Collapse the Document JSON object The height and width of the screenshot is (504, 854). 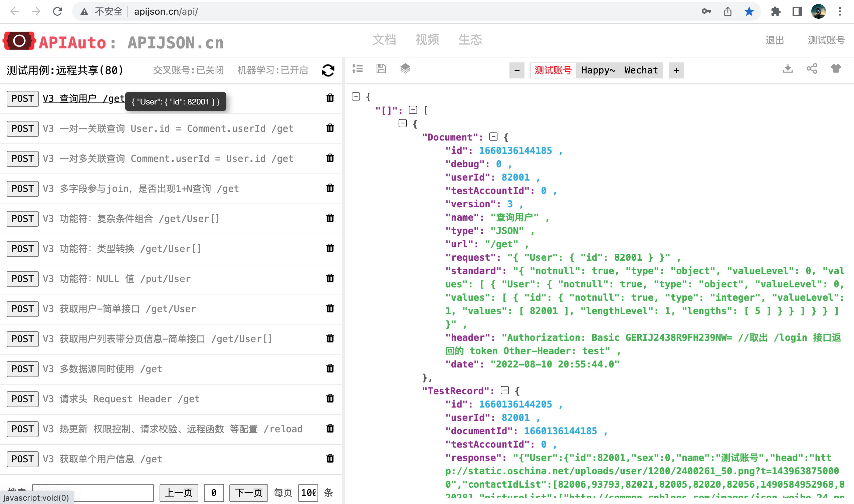(493, 137)
